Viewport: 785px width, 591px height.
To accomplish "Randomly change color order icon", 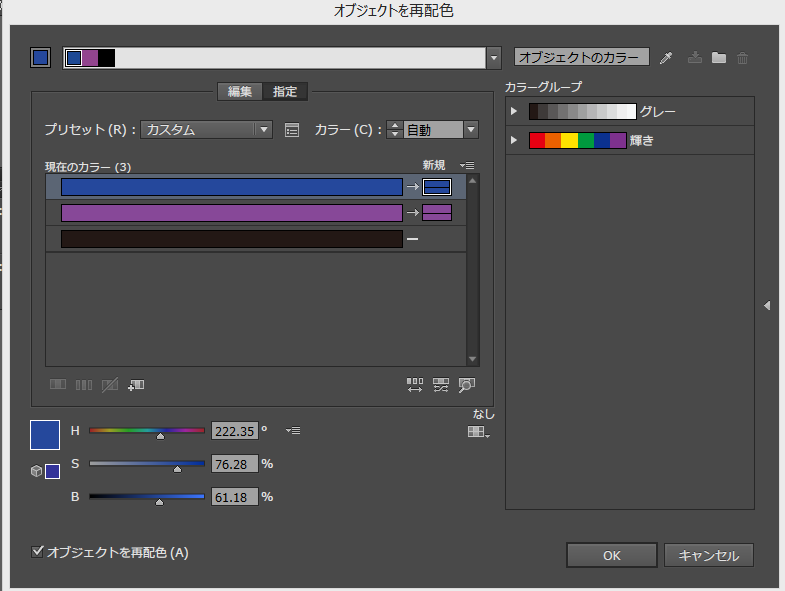I will (x=415, y=385).
